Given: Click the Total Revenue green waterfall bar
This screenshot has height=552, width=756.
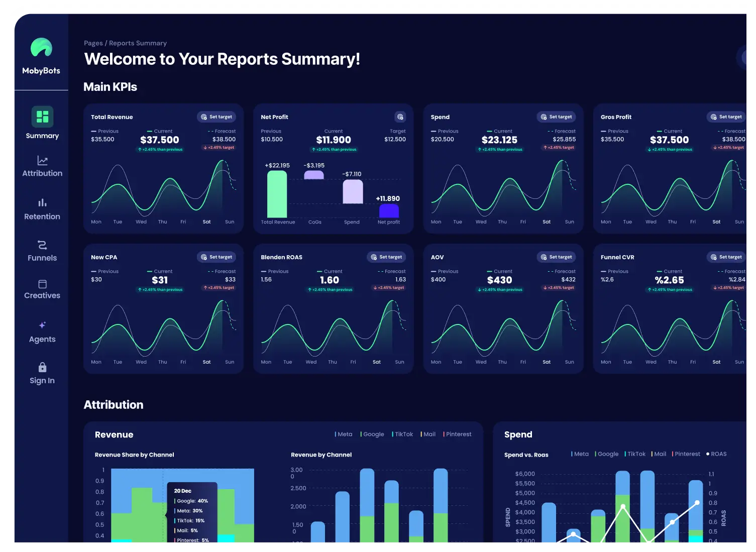Looking at the screenshot, I should tap(277, 194).
